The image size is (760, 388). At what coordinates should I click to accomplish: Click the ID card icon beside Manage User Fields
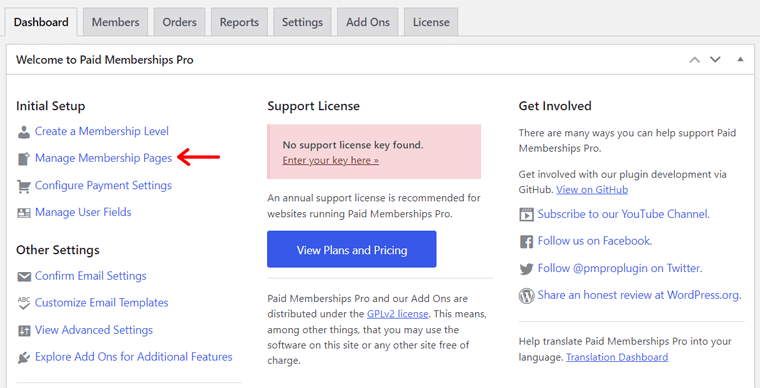click(23, 213)
